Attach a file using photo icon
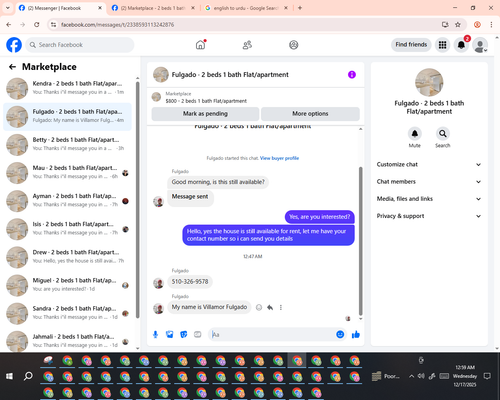This screenshot has width=500, height=400. [x=170, y=334]
